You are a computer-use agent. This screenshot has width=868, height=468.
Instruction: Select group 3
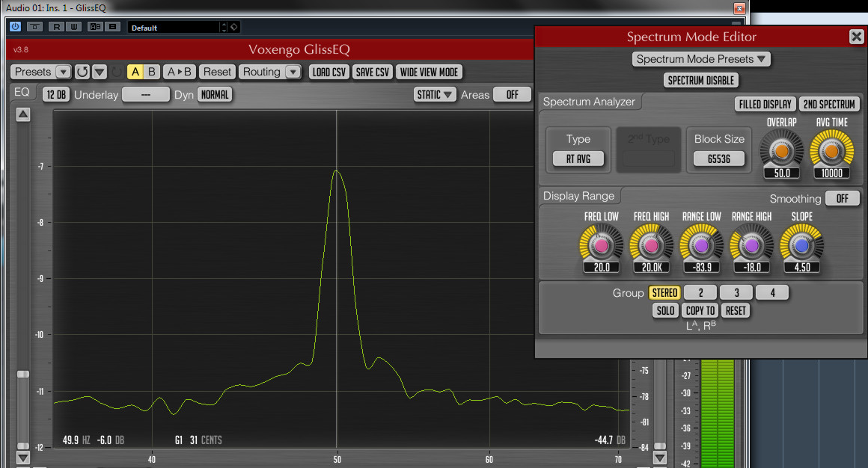tap(736, 292)
